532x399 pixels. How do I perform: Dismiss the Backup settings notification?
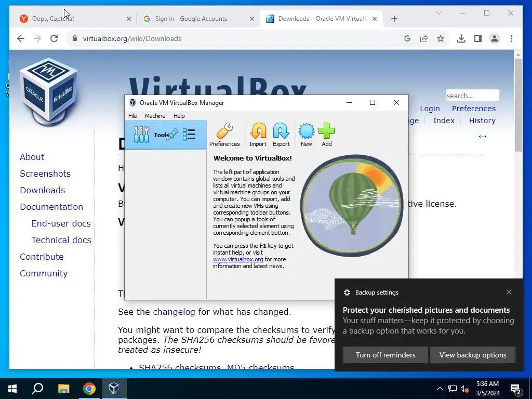[x=509, y=292]
